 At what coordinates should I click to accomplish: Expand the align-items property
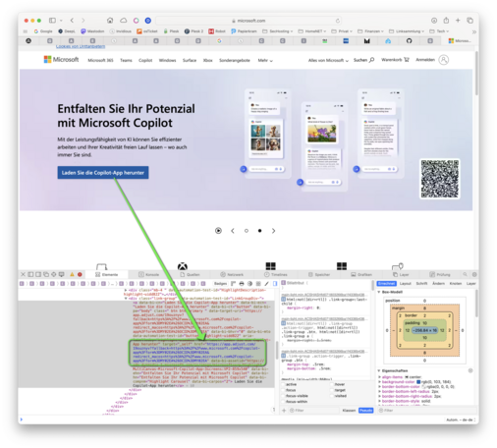380,377
